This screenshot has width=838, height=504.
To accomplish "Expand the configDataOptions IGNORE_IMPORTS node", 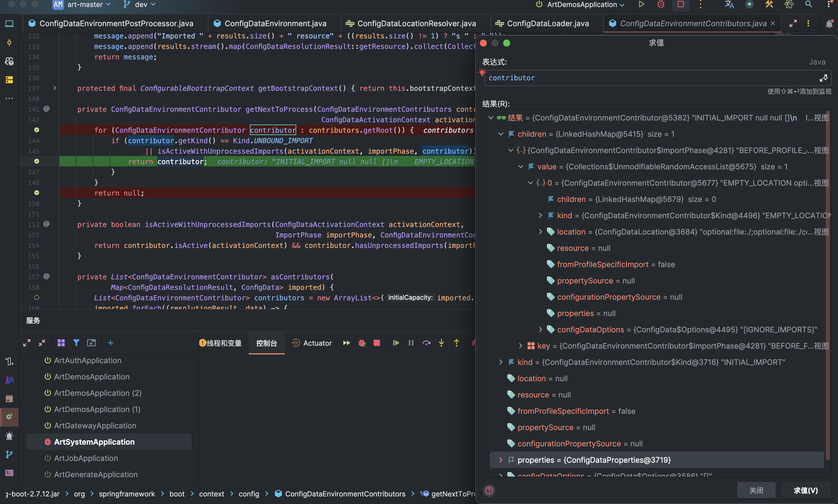I will [540, 329].
